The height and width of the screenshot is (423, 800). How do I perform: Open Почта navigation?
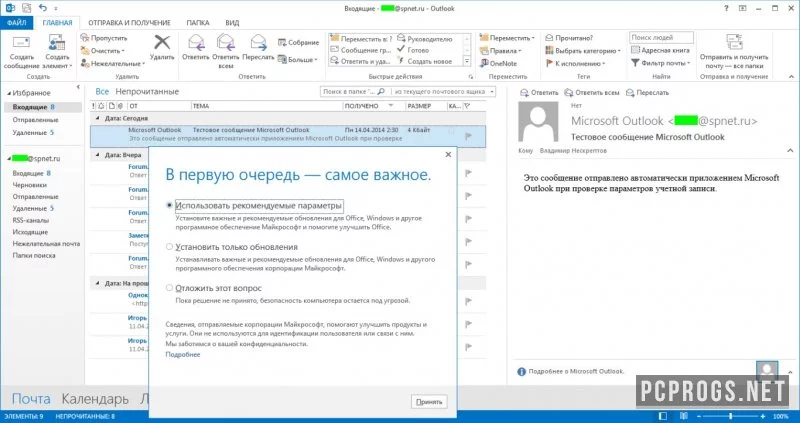tap(31, 399)
